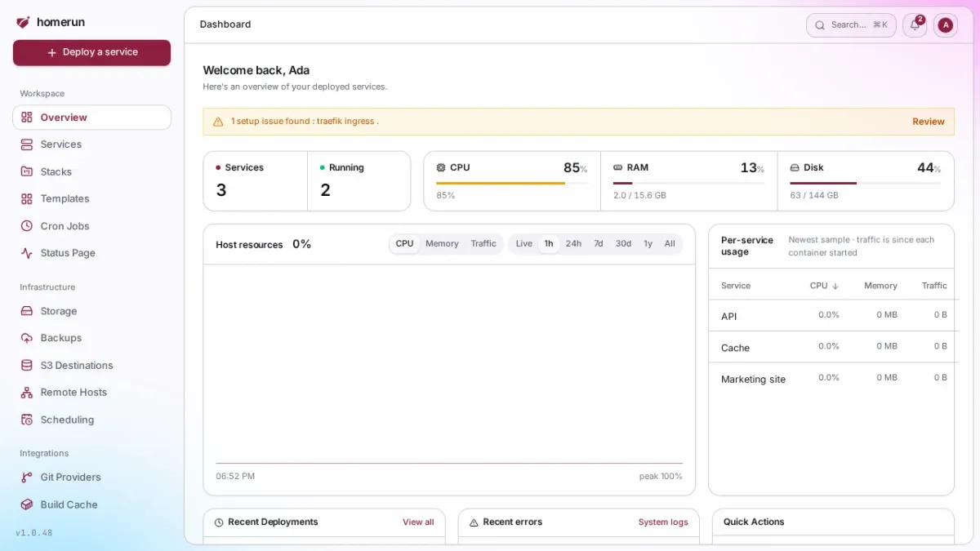Select 1h time range
Screen dimensions: 980x551
point(549,244)
